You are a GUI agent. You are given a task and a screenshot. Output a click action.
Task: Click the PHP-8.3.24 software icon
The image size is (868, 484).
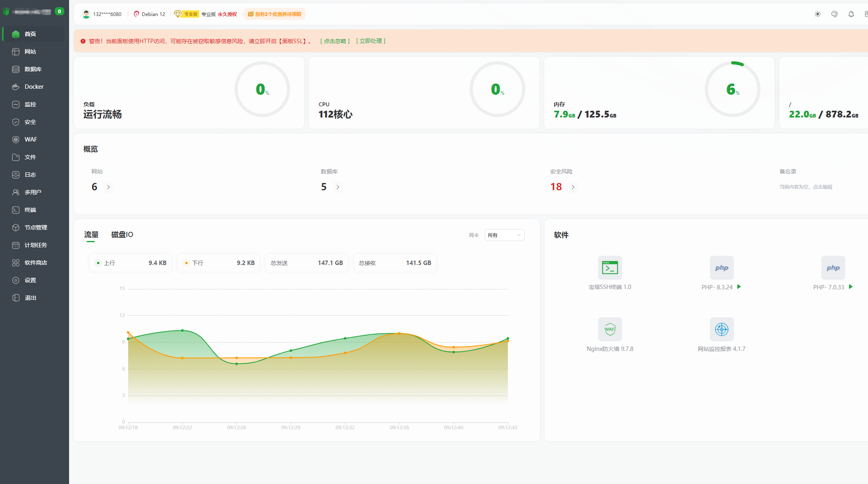(721, 268)
